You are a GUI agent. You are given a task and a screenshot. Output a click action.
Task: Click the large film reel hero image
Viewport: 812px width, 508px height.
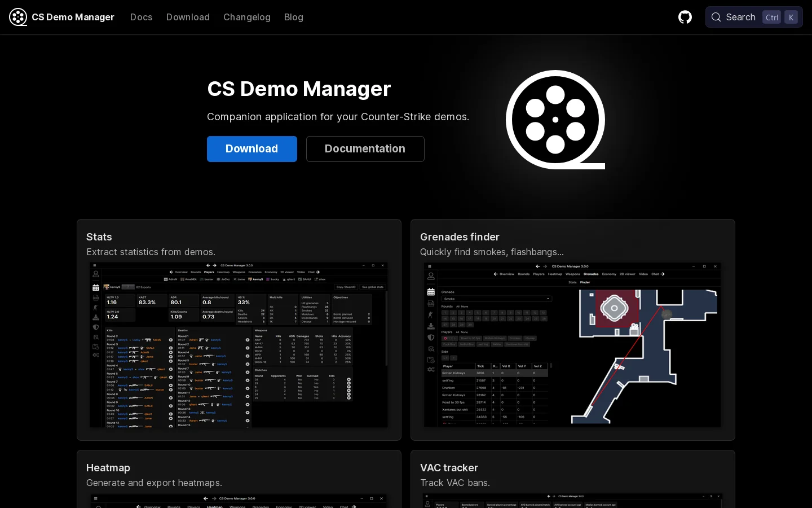[555, 120]
